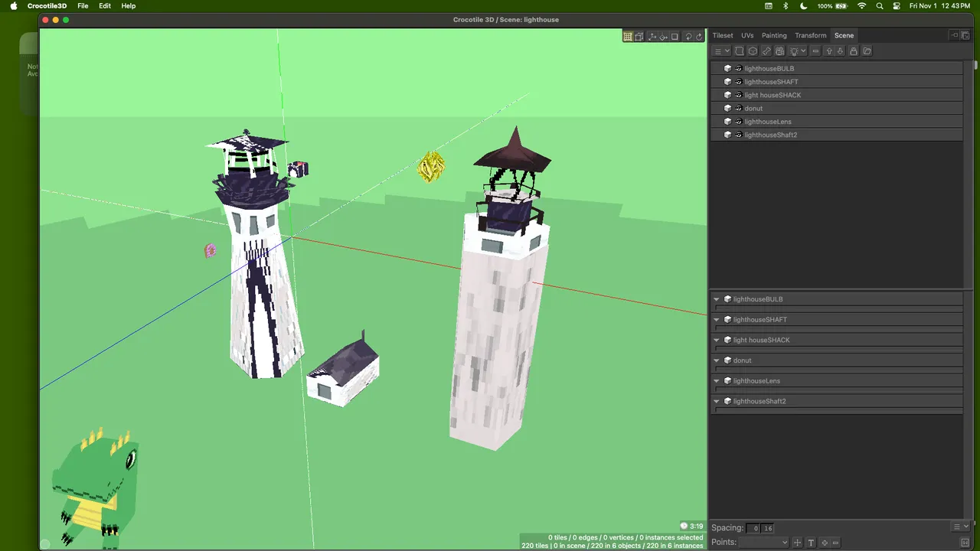Collapse lighthouseBULB section in lower panel

click(x=717, y=299)
